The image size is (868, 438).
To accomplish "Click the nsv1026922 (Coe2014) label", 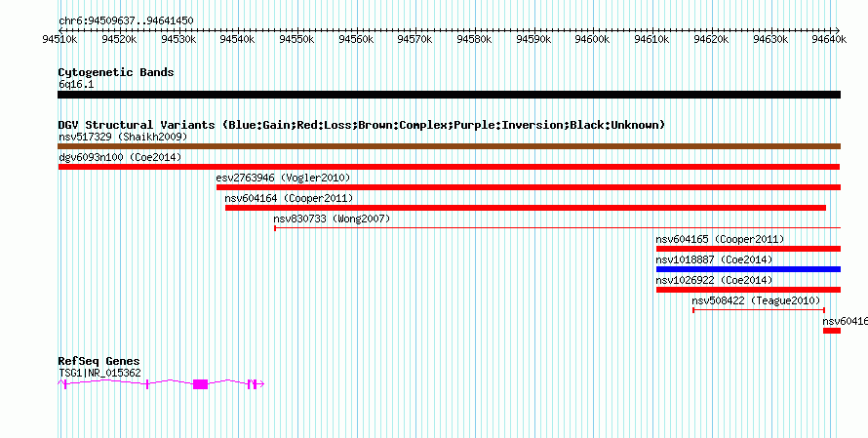I will click(715, 280).
